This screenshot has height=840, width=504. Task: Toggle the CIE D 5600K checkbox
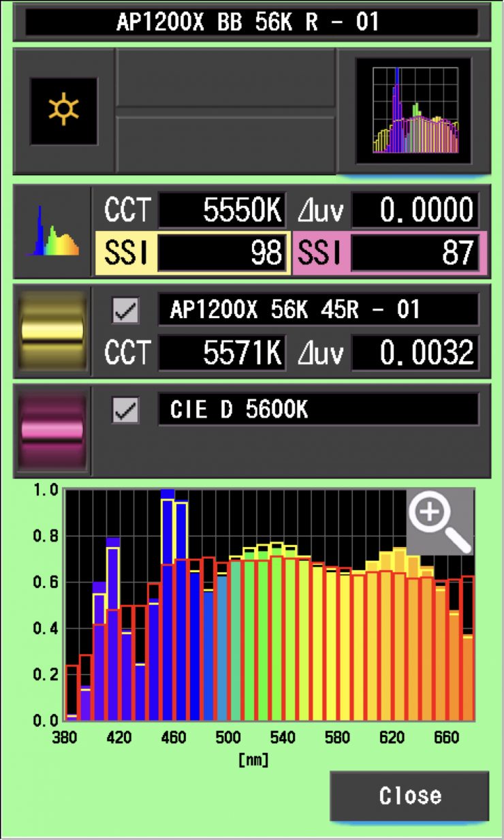[125, 410]
